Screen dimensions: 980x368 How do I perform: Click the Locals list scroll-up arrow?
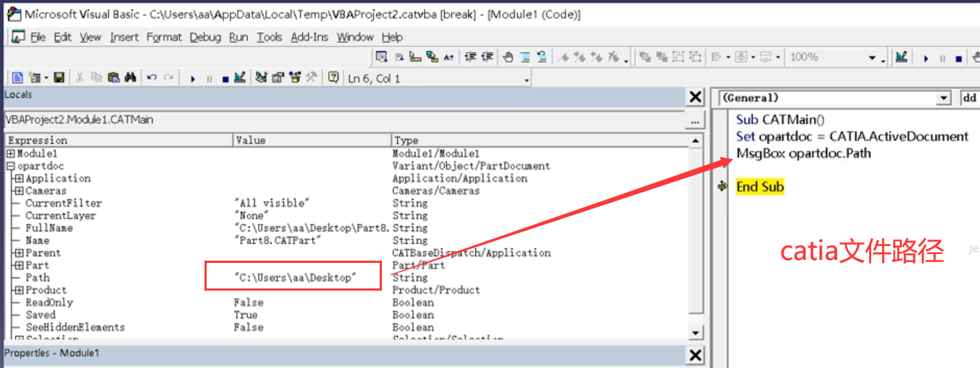(696, 141)
